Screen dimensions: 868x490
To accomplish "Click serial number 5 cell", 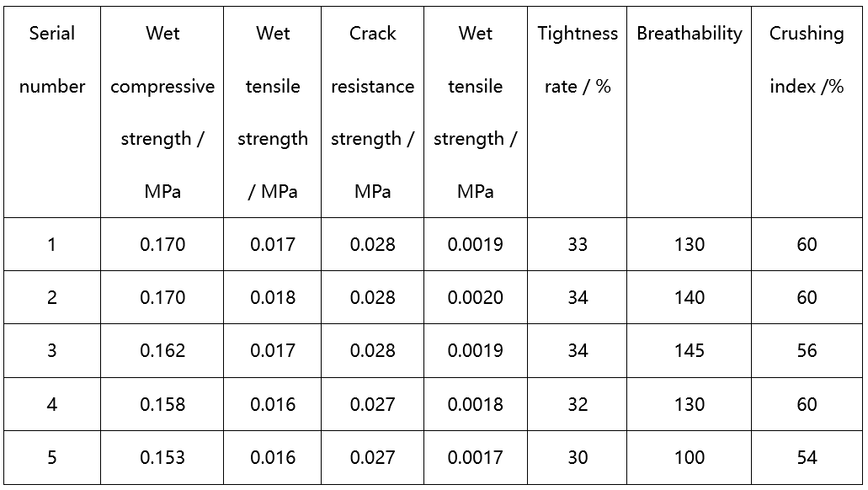I will click(52, 458).
